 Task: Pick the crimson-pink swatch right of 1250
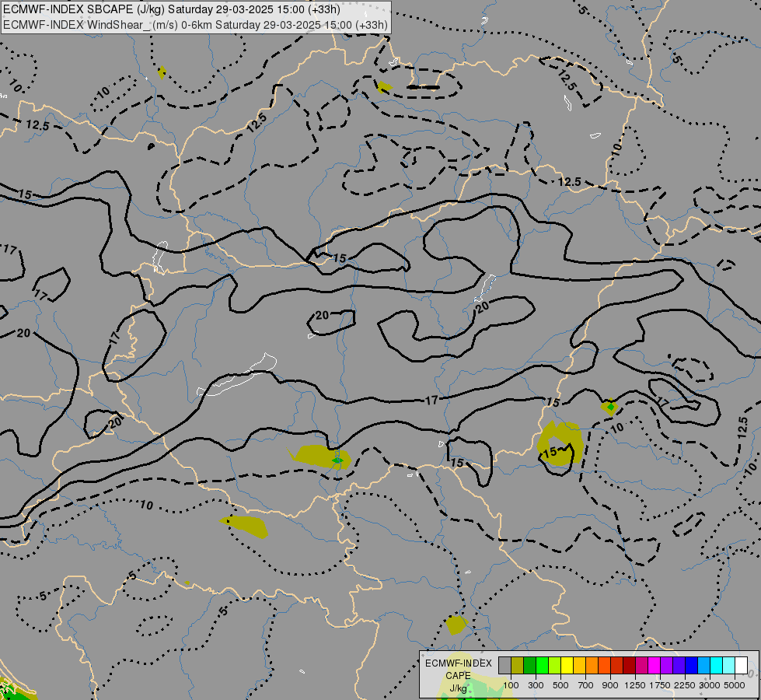tap(641, 666)
